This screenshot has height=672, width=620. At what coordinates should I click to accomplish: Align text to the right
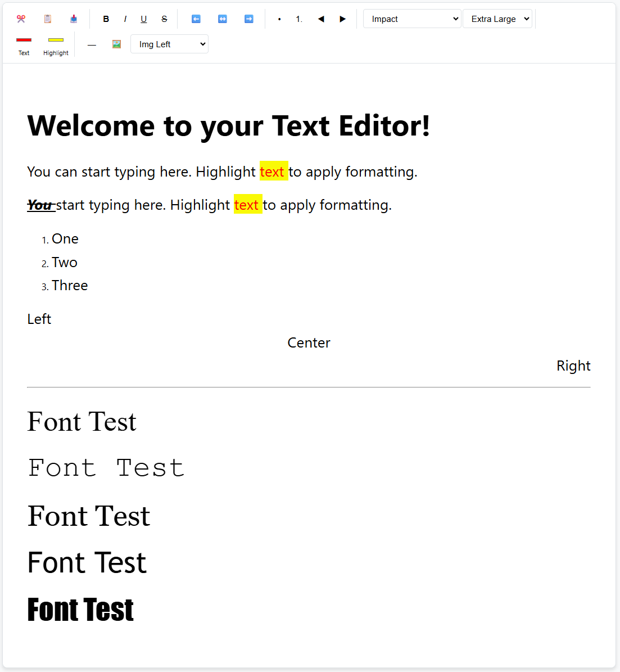(248, 19)
